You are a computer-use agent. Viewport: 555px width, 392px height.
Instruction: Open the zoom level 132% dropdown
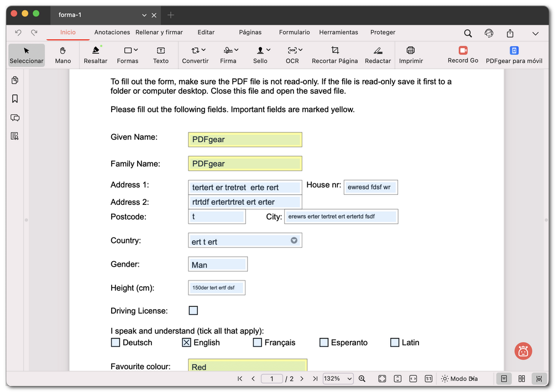(x=338, y=379)
